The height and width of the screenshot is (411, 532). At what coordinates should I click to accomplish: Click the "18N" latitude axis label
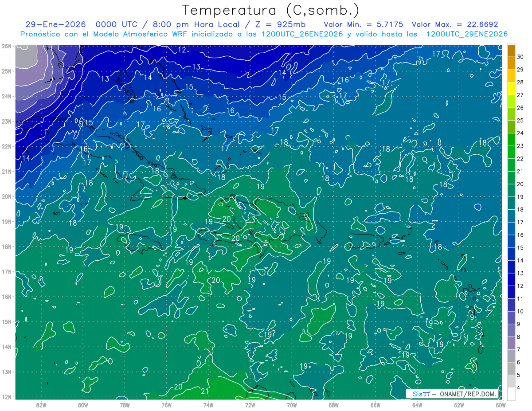click(6, 247)
